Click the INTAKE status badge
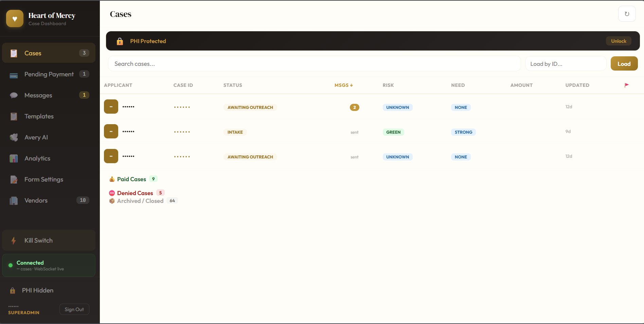The width and height of the screenshot is (644, 324). (235, 132)
